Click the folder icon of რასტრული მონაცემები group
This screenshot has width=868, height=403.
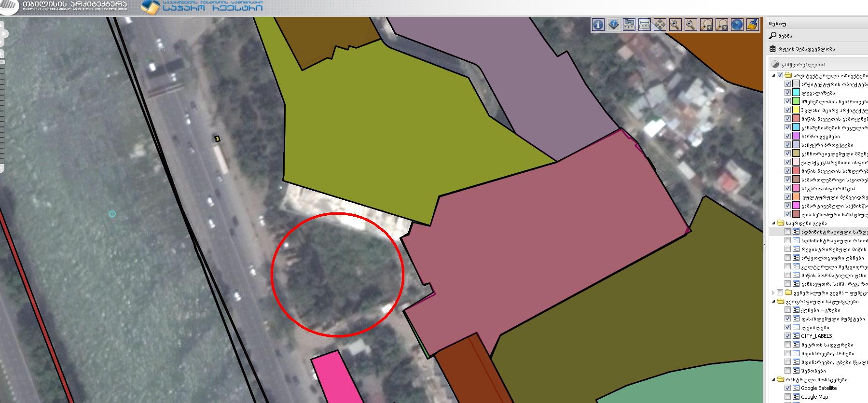coord(781,379)
